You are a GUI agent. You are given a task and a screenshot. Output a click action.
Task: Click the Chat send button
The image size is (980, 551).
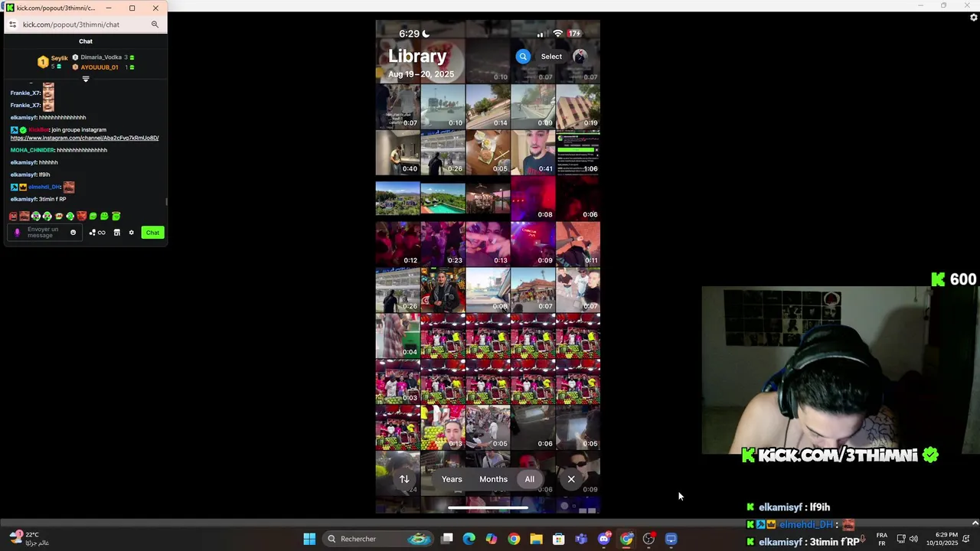(x=152, y=233)
